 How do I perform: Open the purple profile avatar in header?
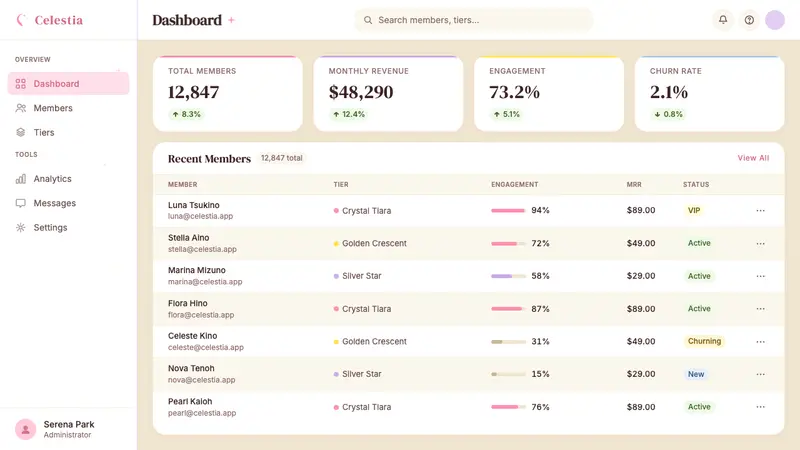[x=774, y=20]
